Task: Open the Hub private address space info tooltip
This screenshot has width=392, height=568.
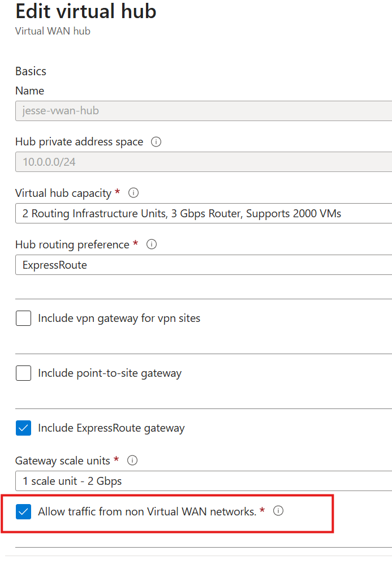Action: click(156, 141)
